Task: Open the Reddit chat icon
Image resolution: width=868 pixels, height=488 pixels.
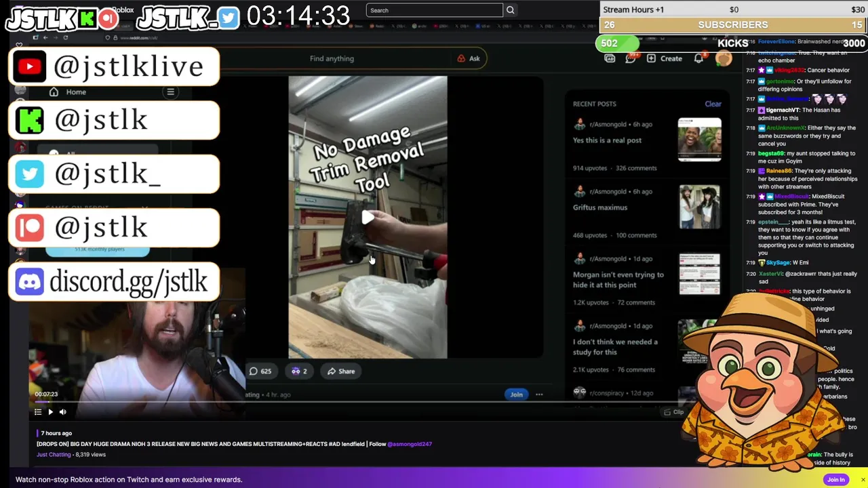Action: point(631,58)
